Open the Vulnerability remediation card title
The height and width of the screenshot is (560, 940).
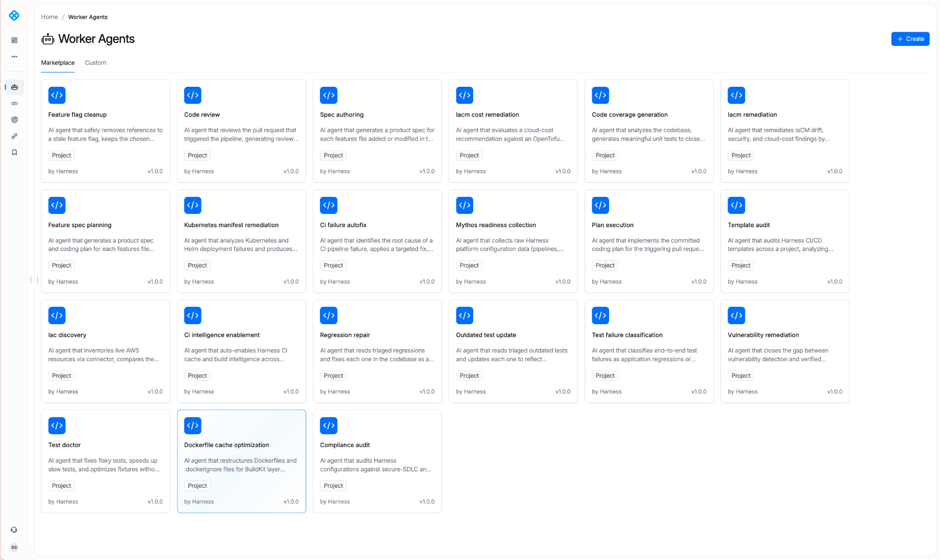pos(763,335)
